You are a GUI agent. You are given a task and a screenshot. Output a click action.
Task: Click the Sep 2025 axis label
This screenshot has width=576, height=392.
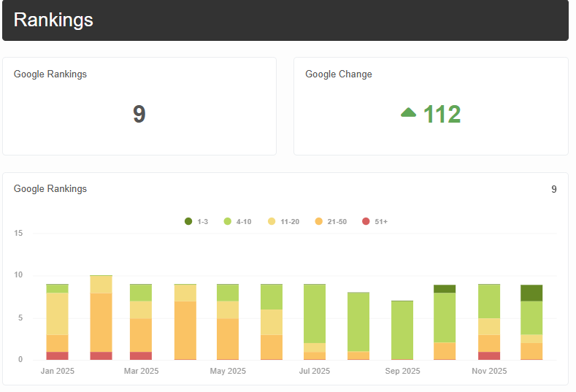[x=402, y=371]
